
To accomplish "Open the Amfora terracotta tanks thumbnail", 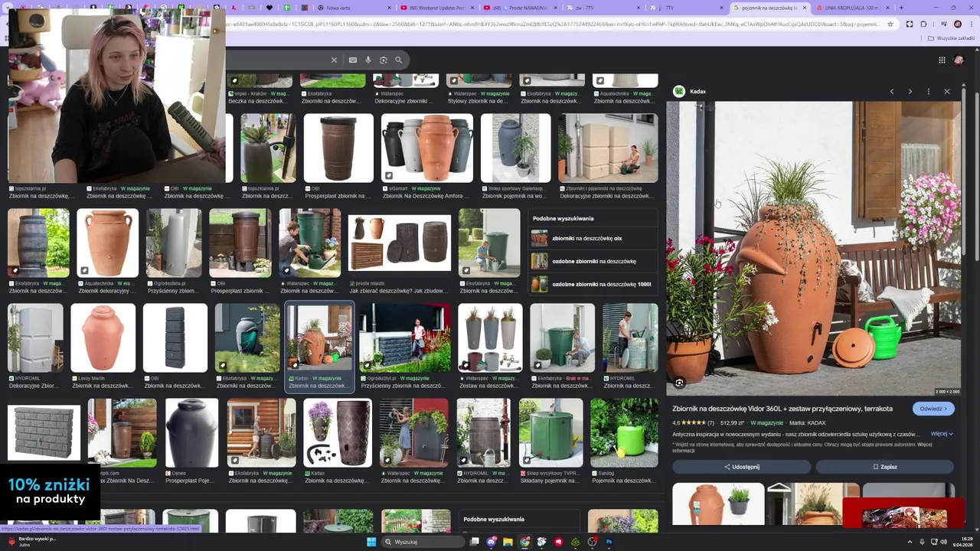I will (x=427, y=148).
